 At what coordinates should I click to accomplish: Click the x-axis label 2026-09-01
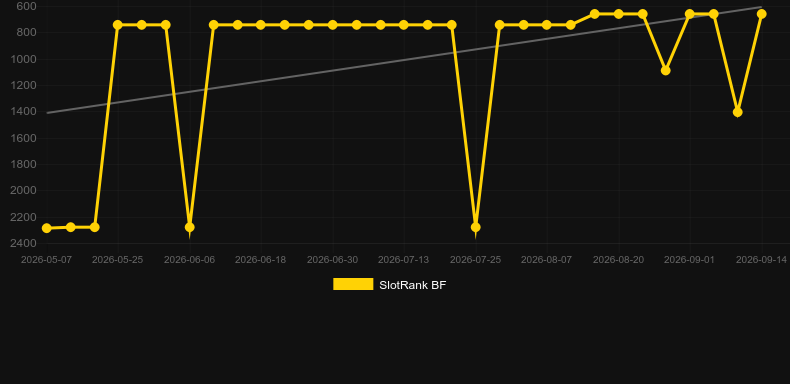point(689,260)
